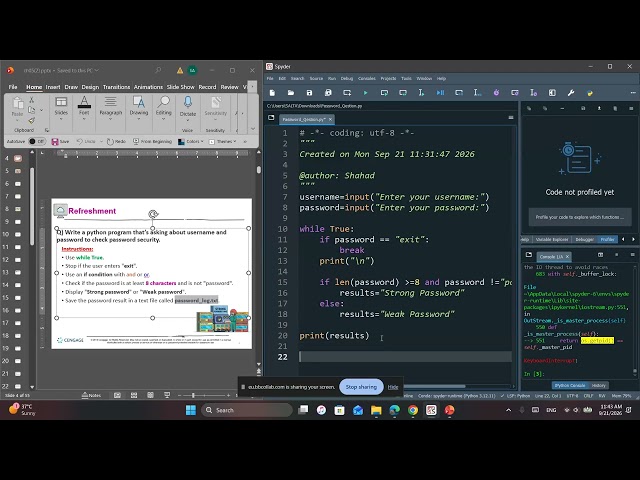
Task: Open File Explorer from the taskbar
Action: (376, 410)
